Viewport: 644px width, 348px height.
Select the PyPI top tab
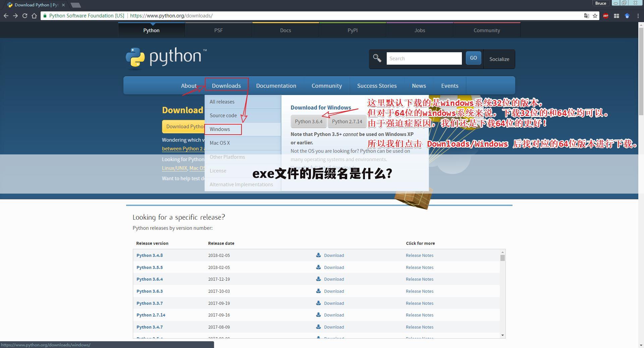coord(353,30)
